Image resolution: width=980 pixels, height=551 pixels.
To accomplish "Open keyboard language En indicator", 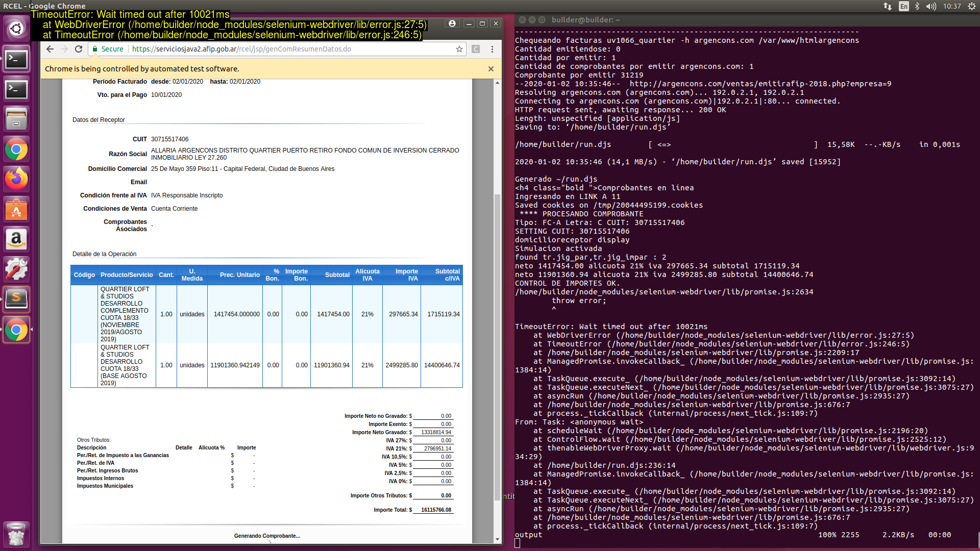I will (904, 6).
